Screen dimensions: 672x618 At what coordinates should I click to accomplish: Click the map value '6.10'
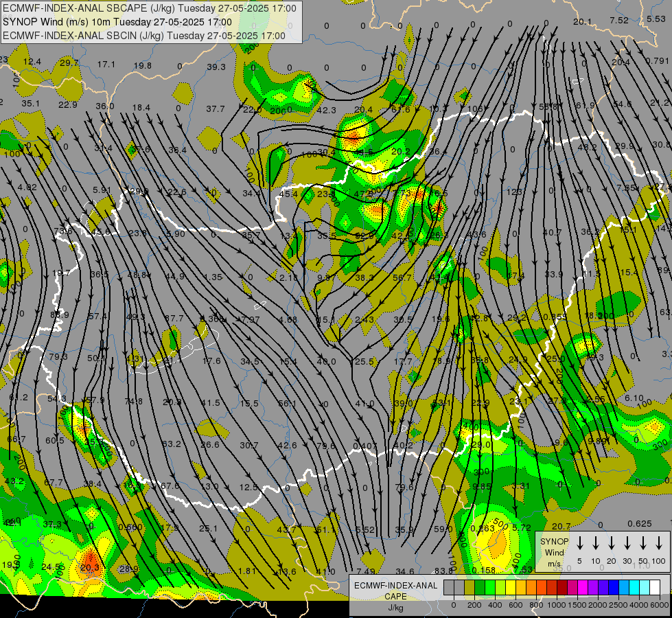[x=634, y=398]
